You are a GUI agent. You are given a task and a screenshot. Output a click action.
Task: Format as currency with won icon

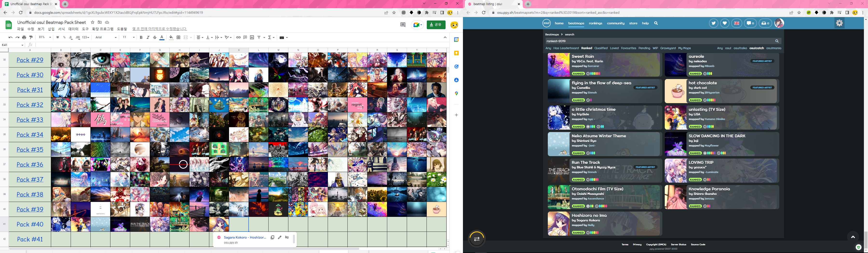coord(58,37)
